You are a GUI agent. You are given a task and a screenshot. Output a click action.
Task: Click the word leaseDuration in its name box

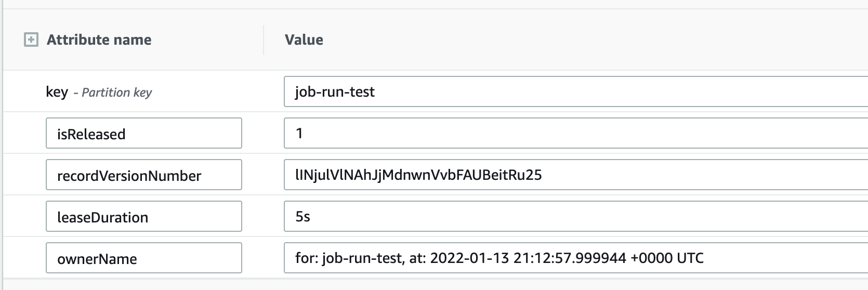(x=102, y=217)
